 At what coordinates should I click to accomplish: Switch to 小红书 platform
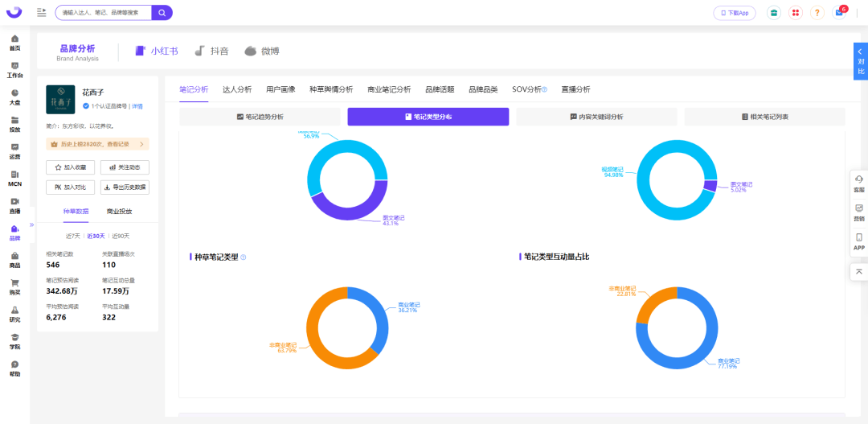(x=157, y=51)
